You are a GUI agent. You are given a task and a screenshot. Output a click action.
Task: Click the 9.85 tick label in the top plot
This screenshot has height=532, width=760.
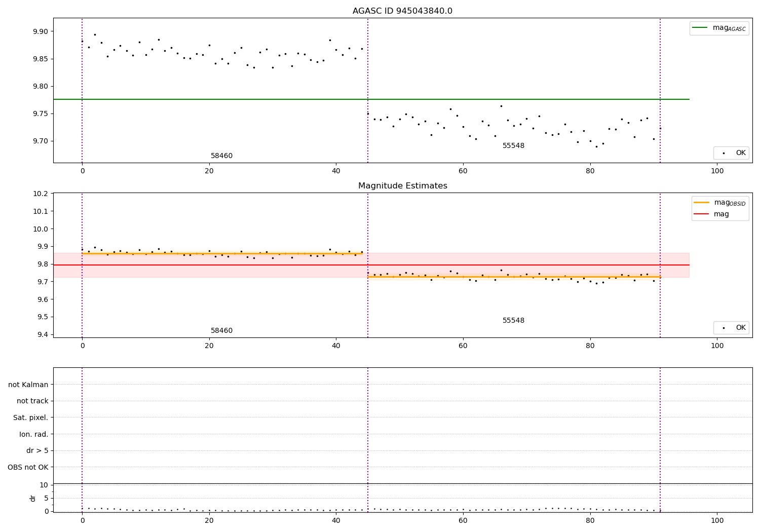[41, 59]
